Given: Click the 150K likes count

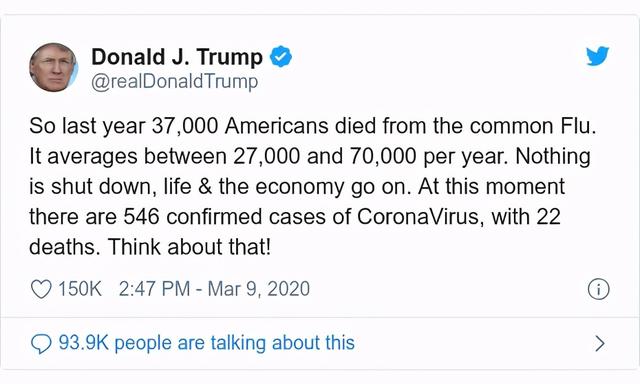Looking at the screenshot, I should pos(80,289).
